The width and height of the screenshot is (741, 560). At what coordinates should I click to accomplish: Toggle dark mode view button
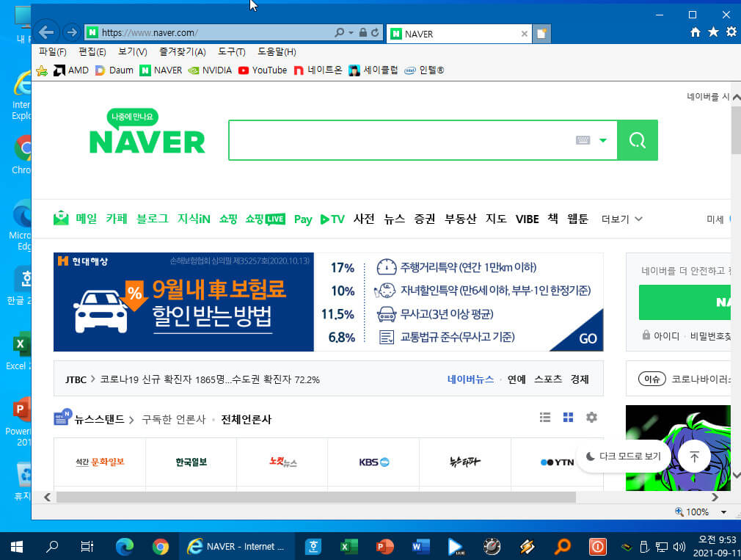624,456
